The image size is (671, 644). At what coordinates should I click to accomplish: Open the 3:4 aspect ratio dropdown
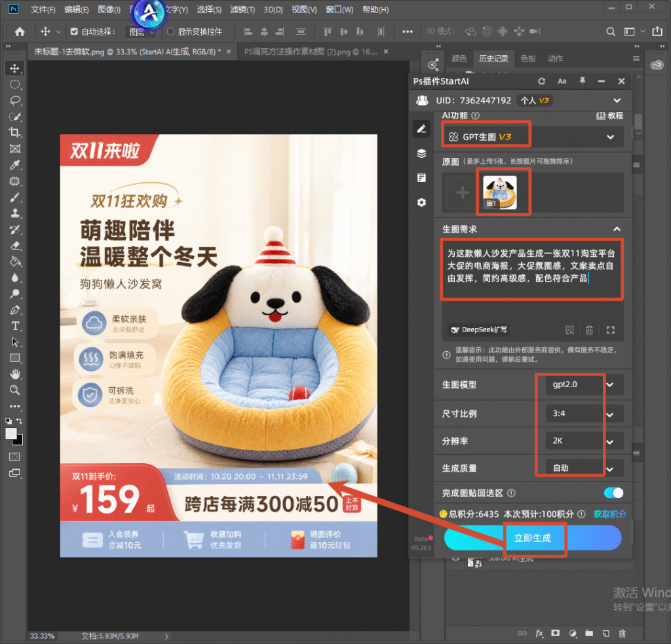584,414
